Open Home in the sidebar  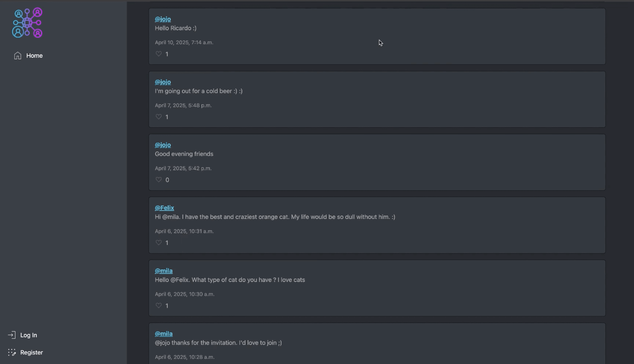(34, 56)
